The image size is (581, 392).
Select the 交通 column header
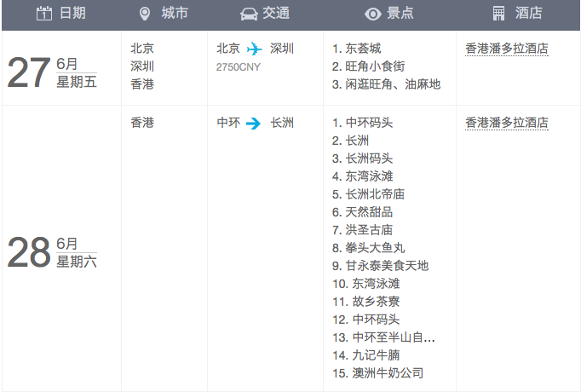[265, 14]
